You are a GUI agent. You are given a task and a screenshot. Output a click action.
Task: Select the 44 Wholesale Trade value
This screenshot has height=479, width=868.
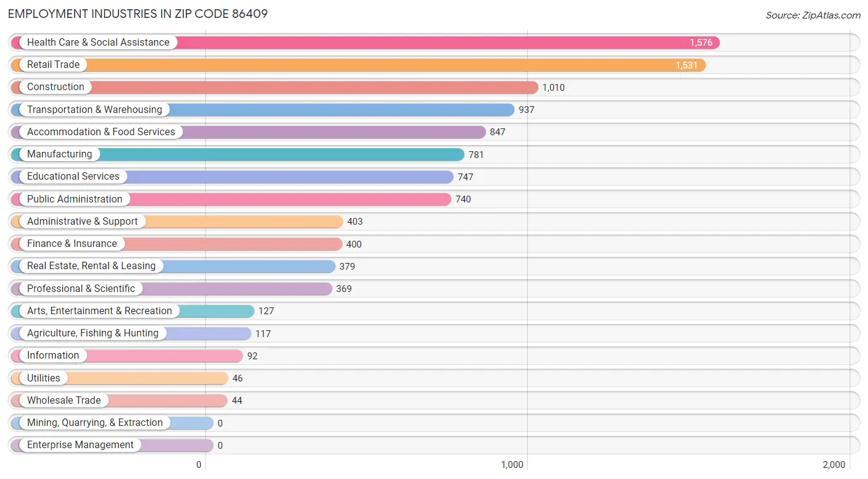(237, 401)
